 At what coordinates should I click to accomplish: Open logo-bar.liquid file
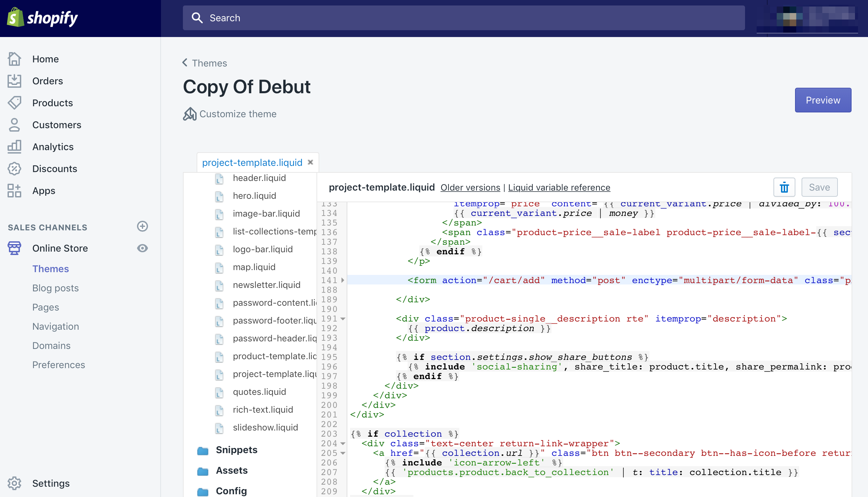(x=263, y=249)
